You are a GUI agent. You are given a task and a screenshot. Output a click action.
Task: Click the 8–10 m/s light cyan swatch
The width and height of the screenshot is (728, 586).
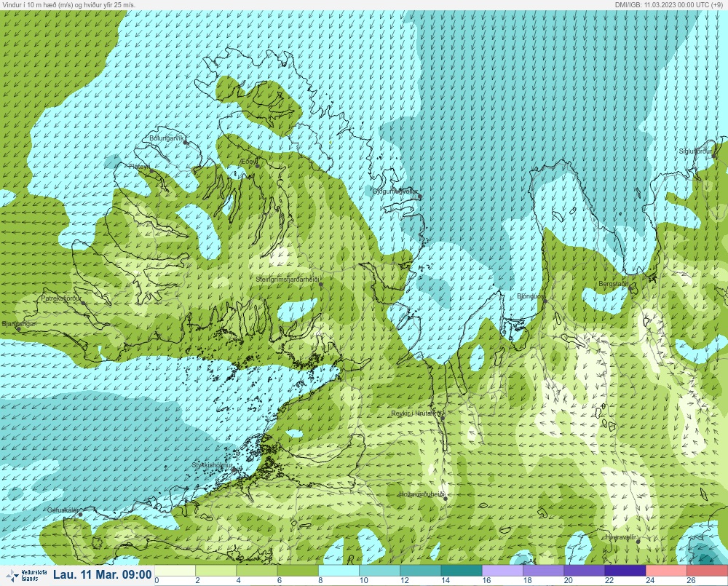pyautogui.click(x=339, y=571)
